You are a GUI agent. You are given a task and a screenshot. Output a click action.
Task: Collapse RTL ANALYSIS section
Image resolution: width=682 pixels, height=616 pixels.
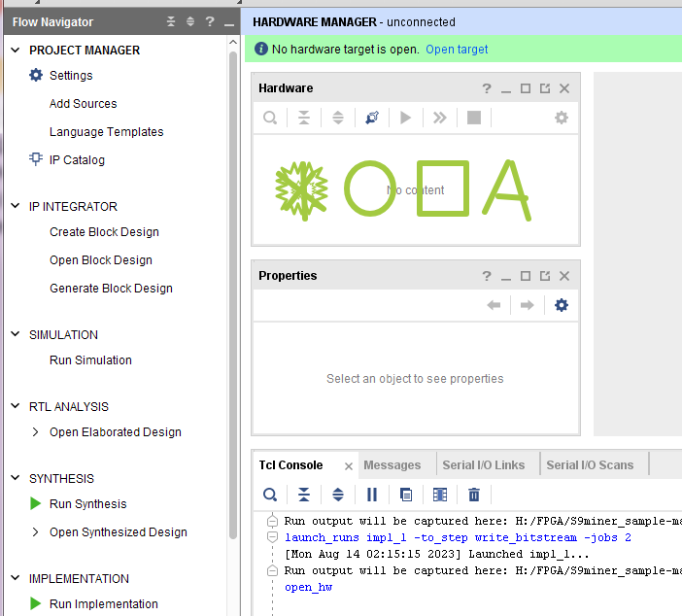tap(16, 406)
